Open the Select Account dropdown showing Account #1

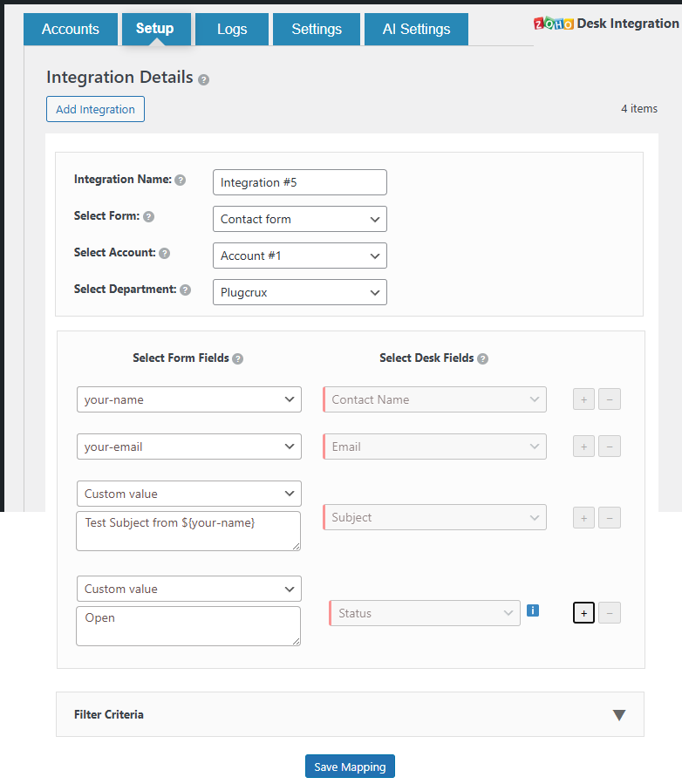(299, 256)
